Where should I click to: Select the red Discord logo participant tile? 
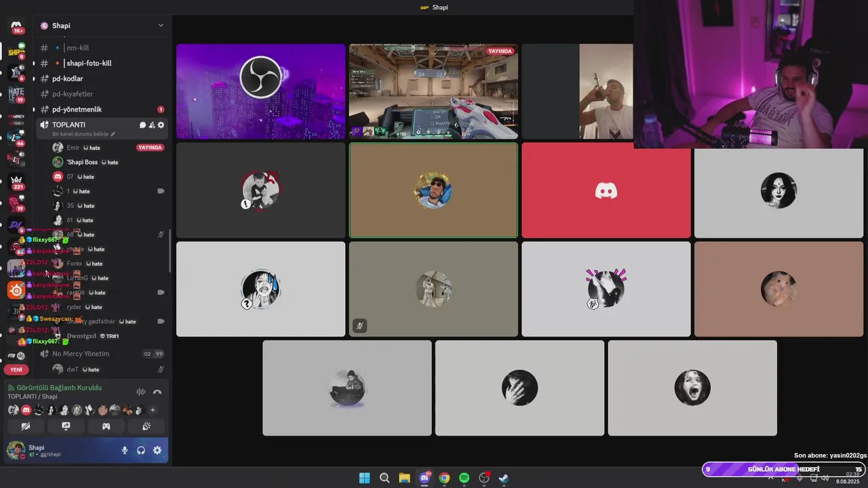(x=606, y=190)
